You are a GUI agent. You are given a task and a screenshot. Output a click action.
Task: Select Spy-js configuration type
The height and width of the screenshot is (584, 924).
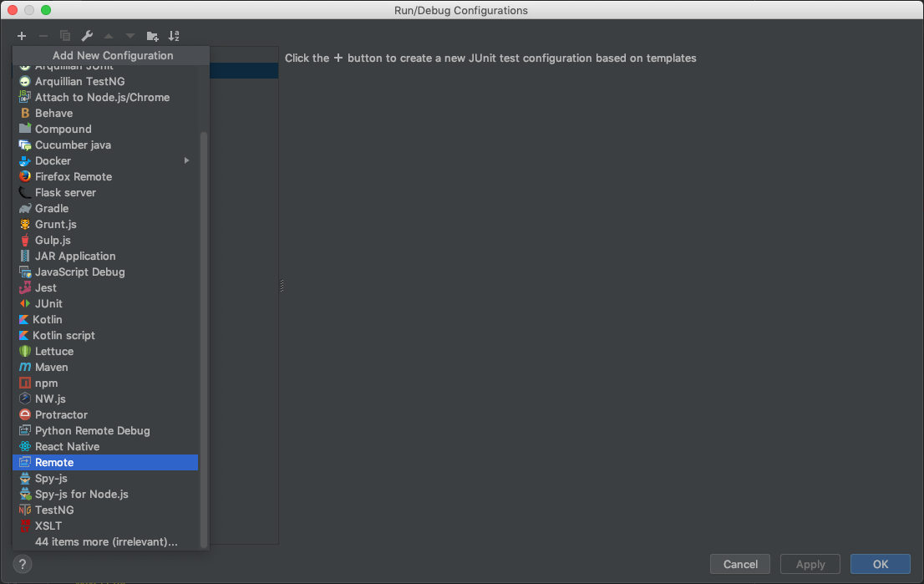tap(105, 479)
